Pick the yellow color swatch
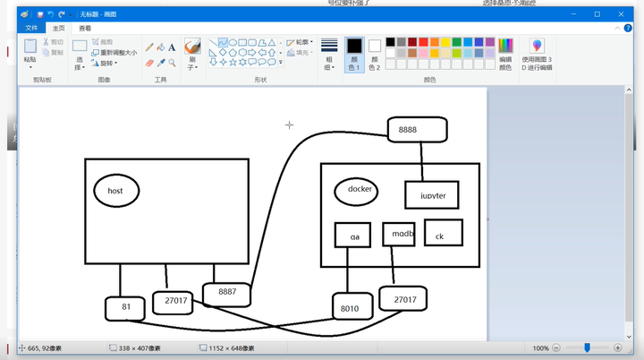This screenshot has width=644, height=360. [x=445, y=42]
